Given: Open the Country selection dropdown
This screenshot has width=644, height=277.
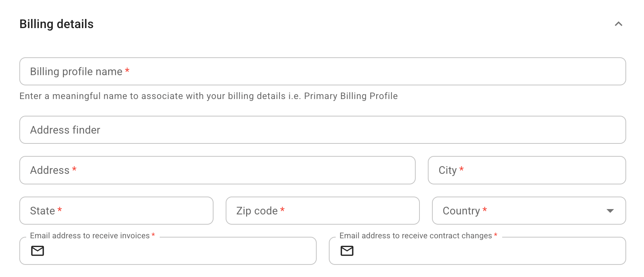Looking at the screenshot, I should point(529,211).
